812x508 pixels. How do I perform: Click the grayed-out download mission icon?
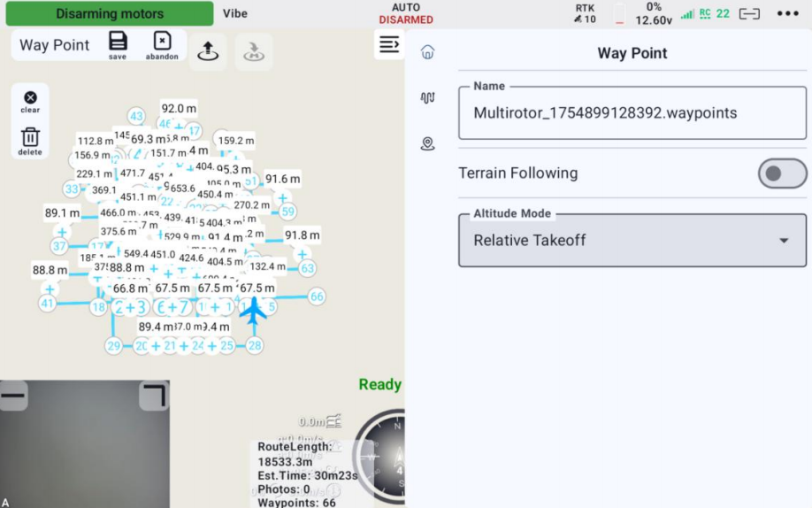pos(254,51)
